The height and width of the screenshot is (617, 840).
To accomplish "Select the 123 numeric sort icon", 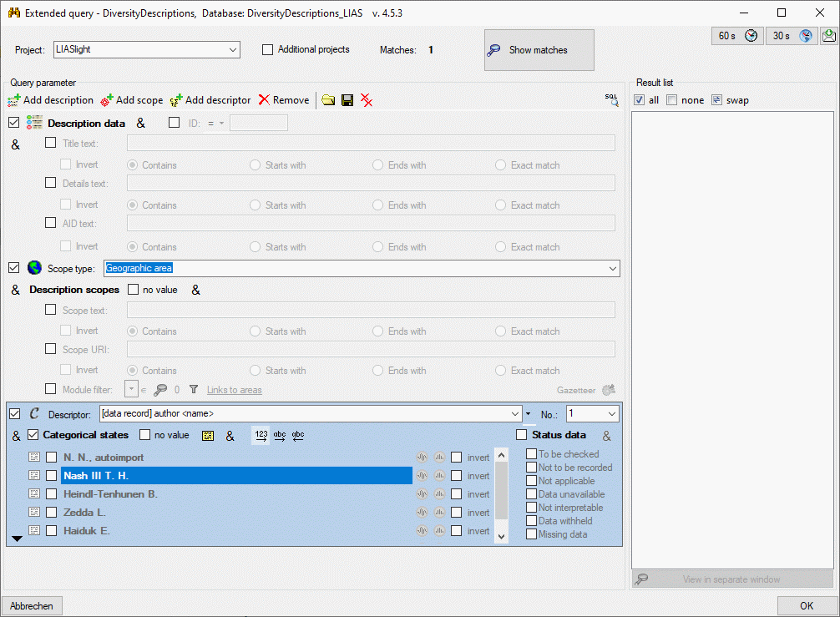I will point(261,436).
